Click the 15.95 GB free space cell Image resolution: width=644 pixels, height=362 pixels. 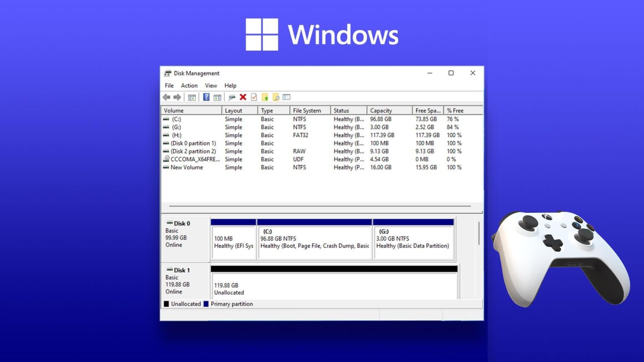426,167
